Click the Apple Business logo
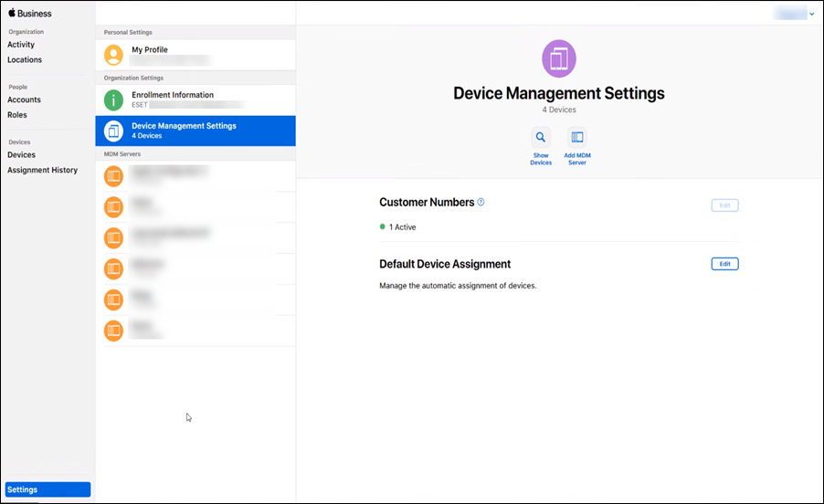This screenshot has height=504, width=824. (x=30, y=13)
